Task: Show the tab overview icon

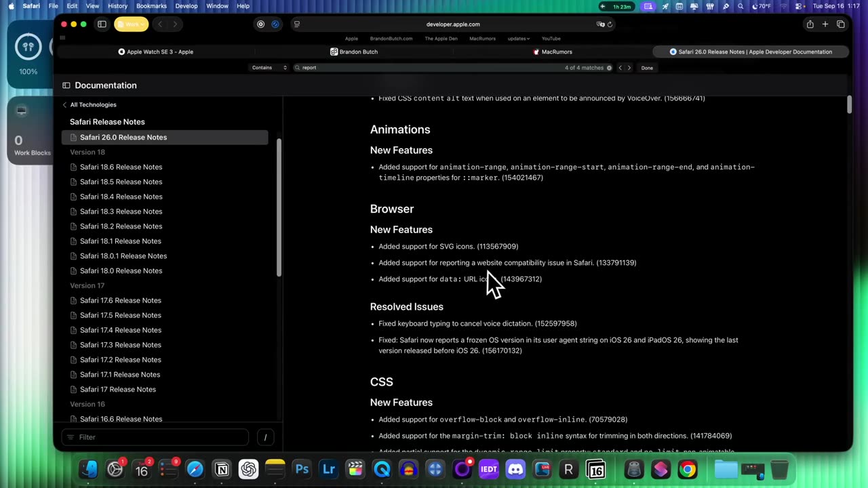Action: [841, 24]
